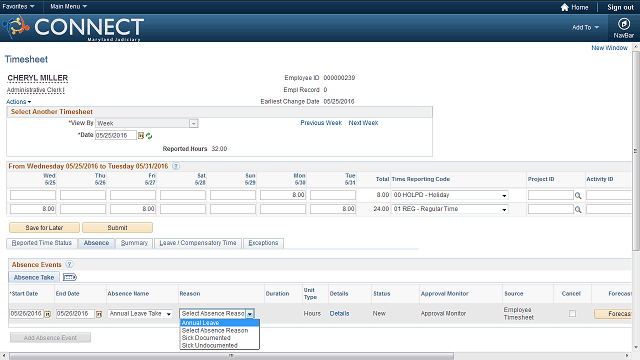This screenshot has height=360, width=640.
Task: Click the green refresh timesheet icon
Action: (149, 136)
